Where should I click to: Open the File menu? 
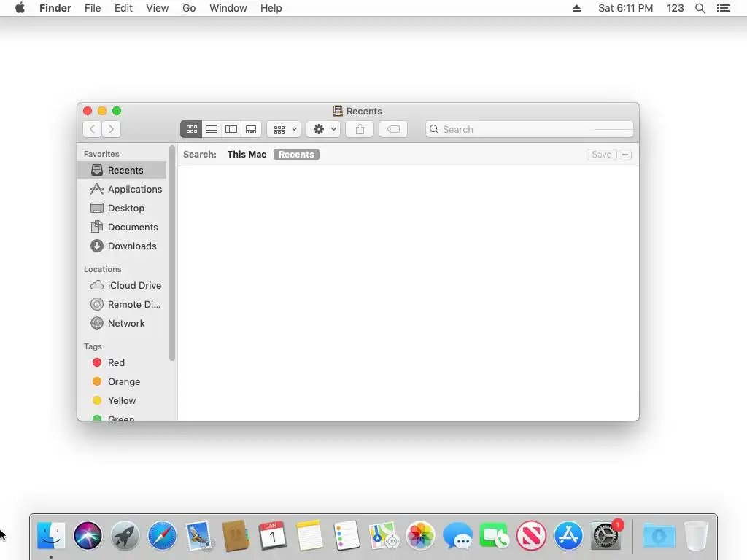coord(93,8)
